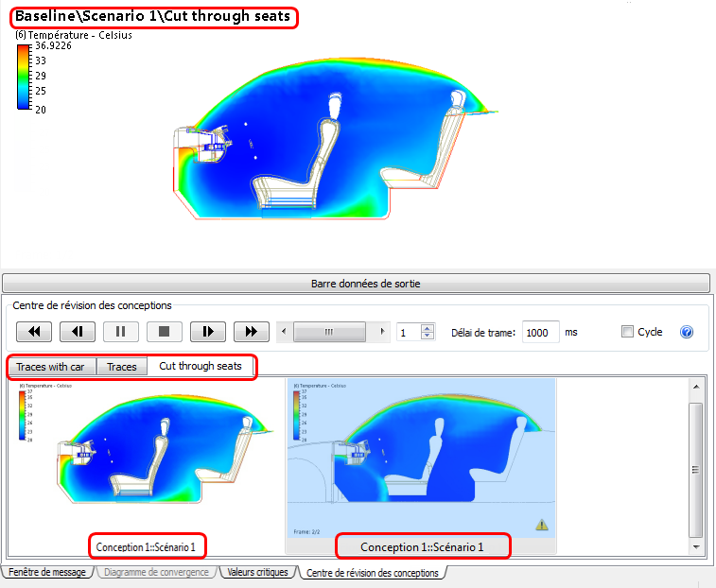This screenshot has width=716, height=588.
Task: Switch to Traces with car tab
Action: tap(50, 367)
